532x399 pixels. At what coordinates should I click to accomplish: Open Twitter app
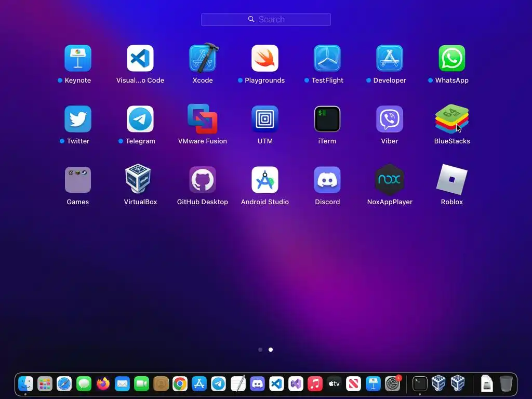pyautogui.click(x=78, y=119)
